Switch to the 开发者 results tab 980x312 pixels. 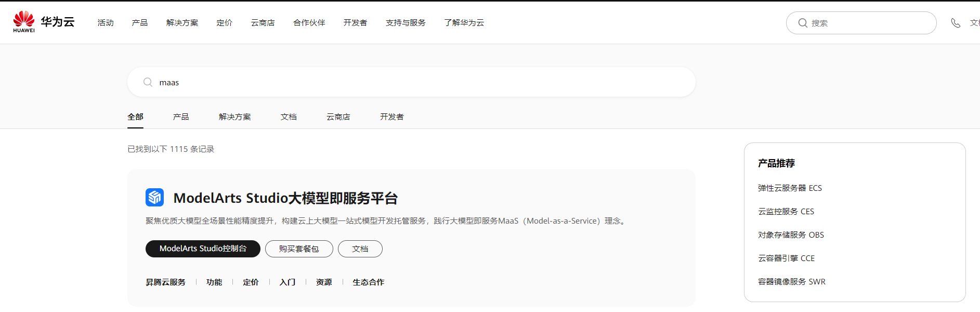pos(392,117)
